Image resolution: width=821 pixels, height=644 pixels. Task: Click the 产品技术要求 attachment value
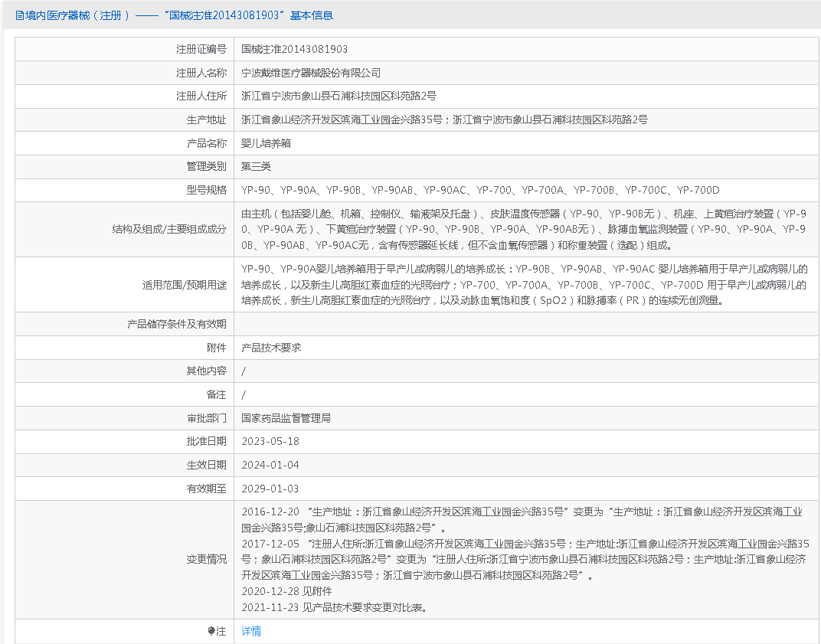(271, 348)
